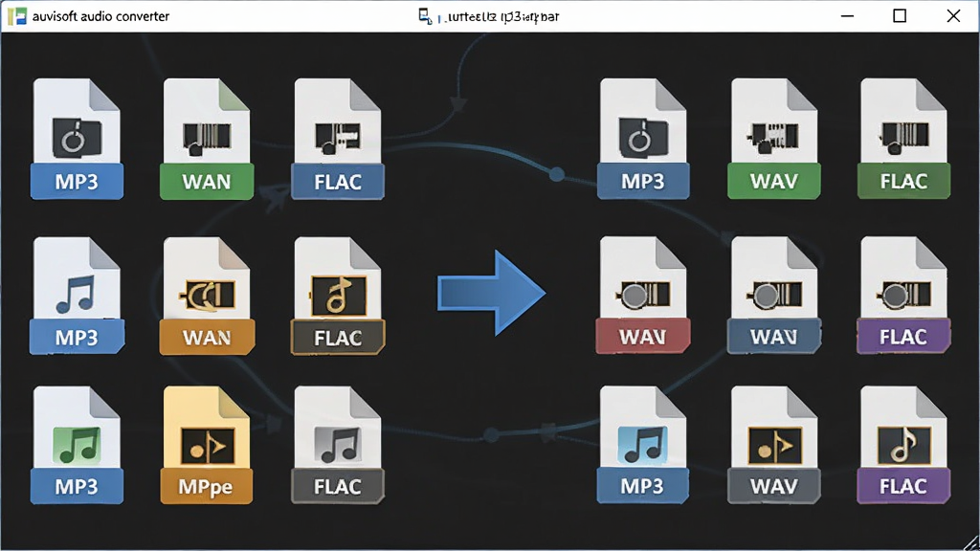Select the MP3 file with light-blue note tile
The width and height of the screenshot is (980, 551).
coord(643,445)
